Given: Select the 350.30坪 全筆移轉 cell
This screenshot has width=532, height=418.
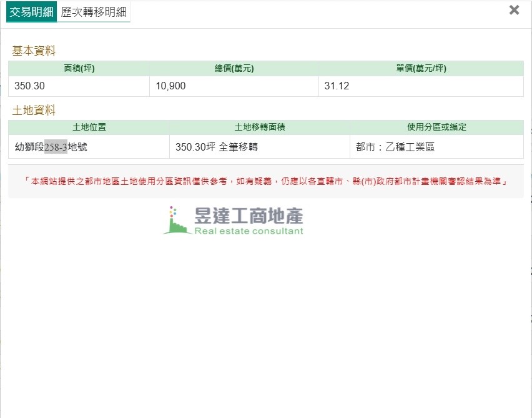Looking at the screenshot, I should [217, 147].
